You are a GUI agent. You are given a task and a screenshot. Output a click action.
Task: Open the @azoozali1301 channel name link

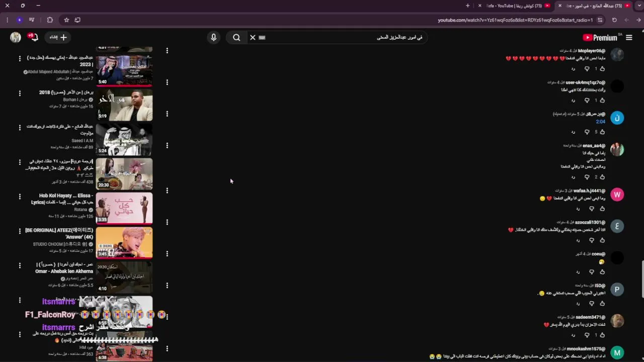click(x=590, y=222)
